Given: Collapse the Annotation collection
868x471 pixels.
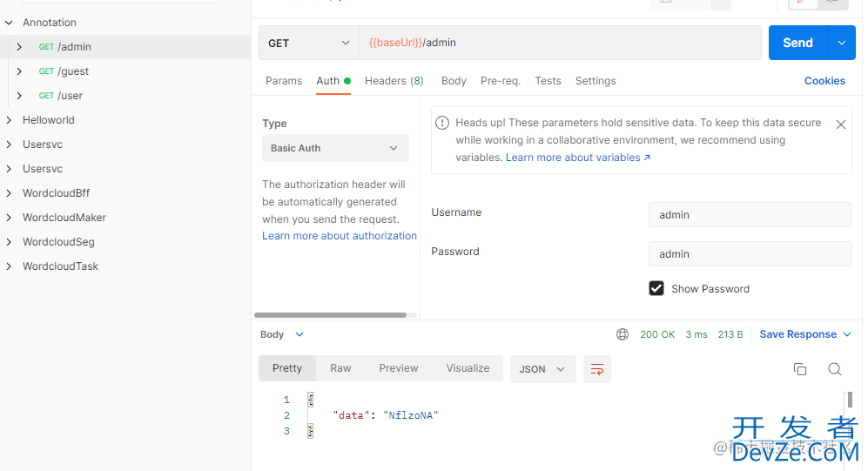Looking at the screenshot, I should point(9,23).
